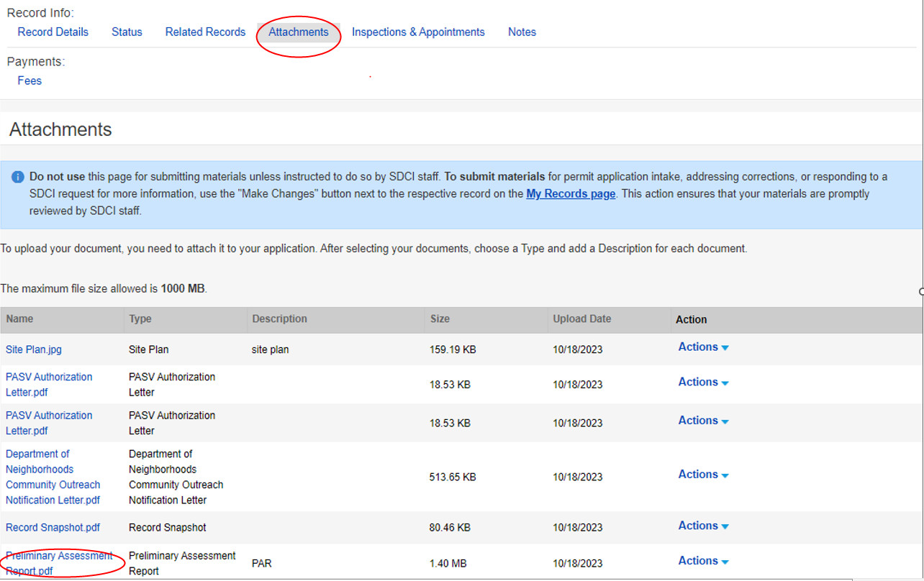This screenshot has width=924, height=581.
Task: Expand Actions menu for Record Snapshot.pdf
Action: point(698,526)
